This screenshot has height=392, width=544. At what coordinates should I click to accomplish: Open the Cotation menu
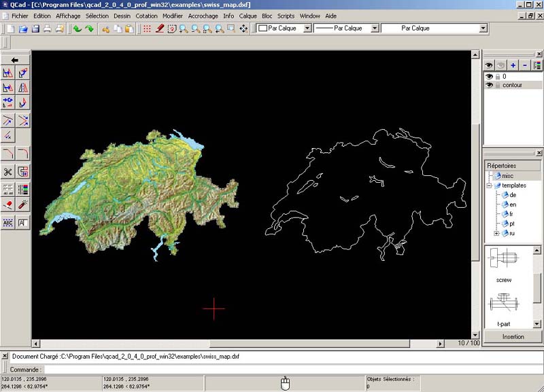tap(146, 16)
